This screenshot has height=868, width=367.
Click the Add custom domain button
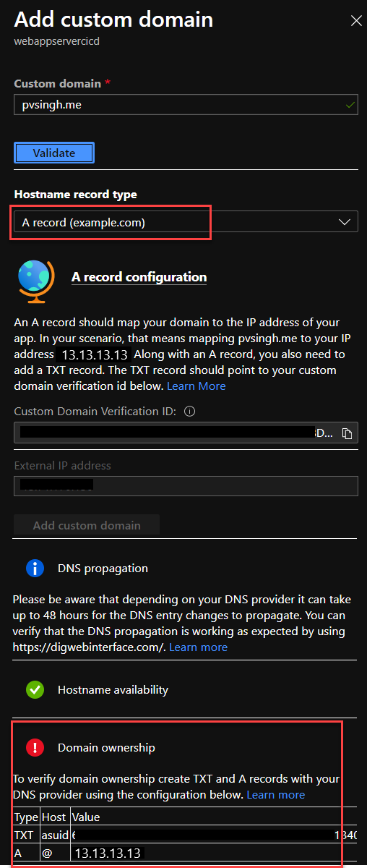pyautogui.click(x=87, y=525)
